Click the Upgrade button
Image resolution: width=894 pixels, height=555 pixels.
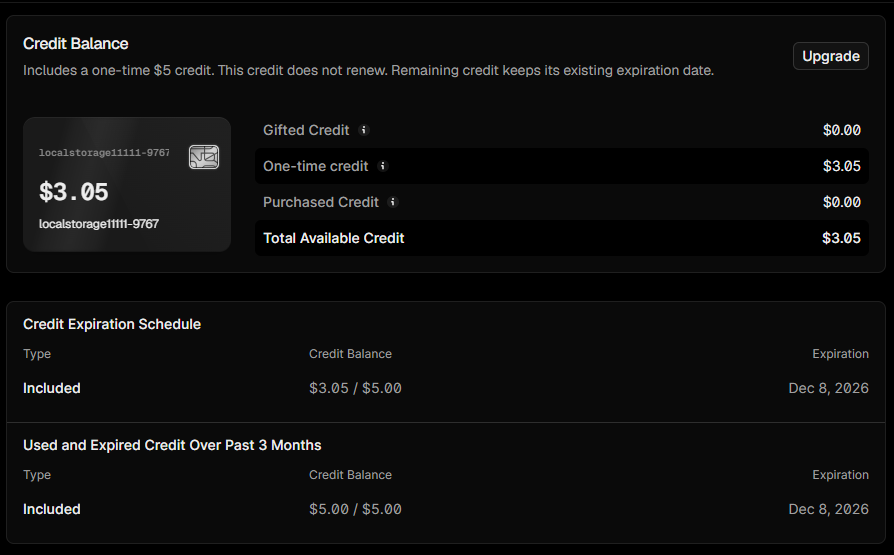click(830, 56)
